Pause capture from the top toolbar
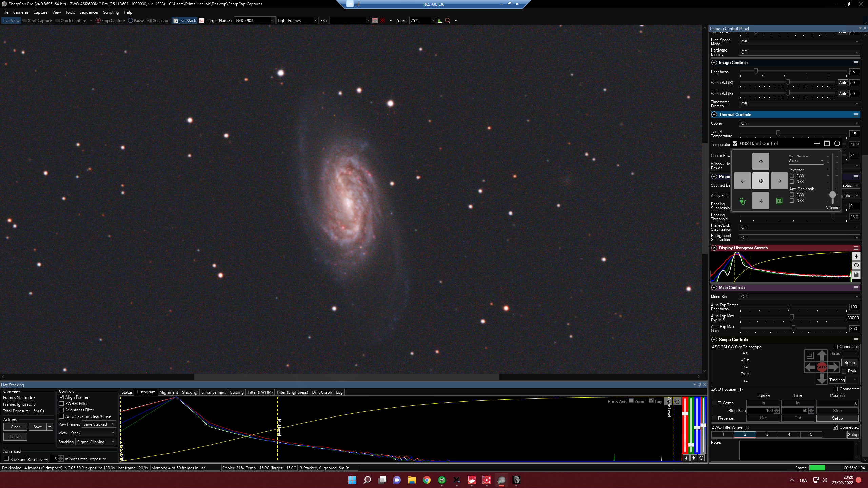The height and width of the screenshot is (488, 868). (x=136, y=21)
